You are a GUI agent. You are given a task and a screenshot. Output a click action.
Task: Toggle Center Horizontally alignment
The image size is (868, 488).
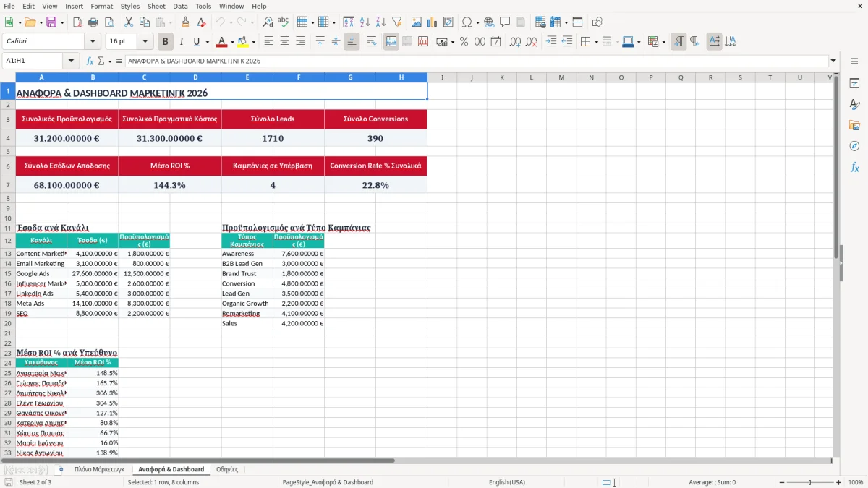pos(284,42)
